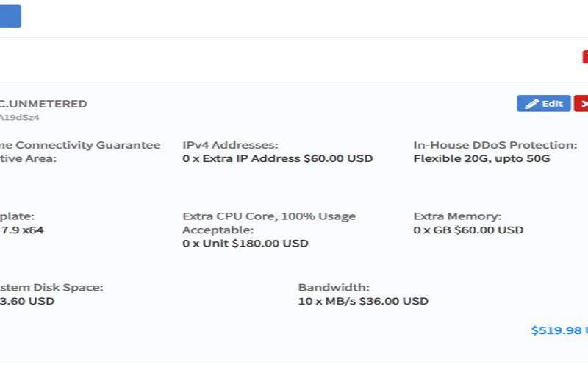Click the System Disk Space label

[51, 287]
